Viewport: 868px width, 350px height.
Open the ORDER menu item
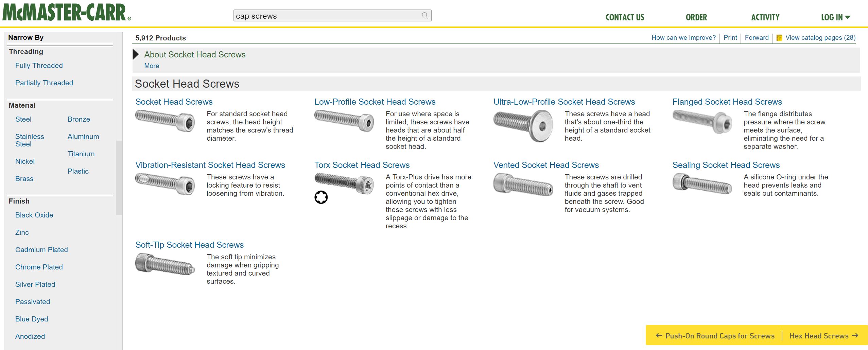(696, 17)
